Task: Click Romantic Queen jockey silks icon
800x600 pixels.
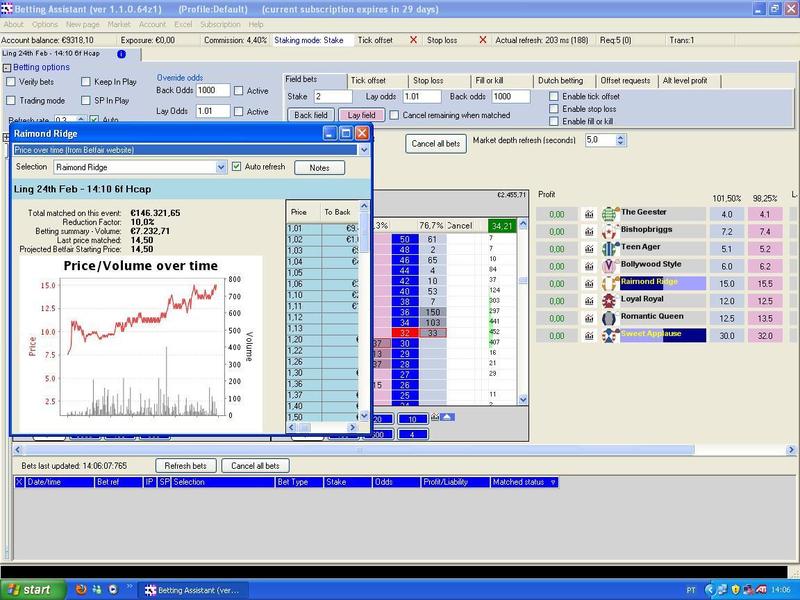Action: (610, 318)
